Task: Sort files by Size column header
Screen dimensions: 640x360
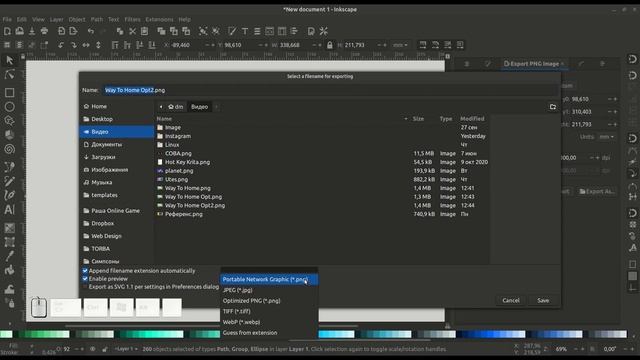Action: (x=418, y=119)
